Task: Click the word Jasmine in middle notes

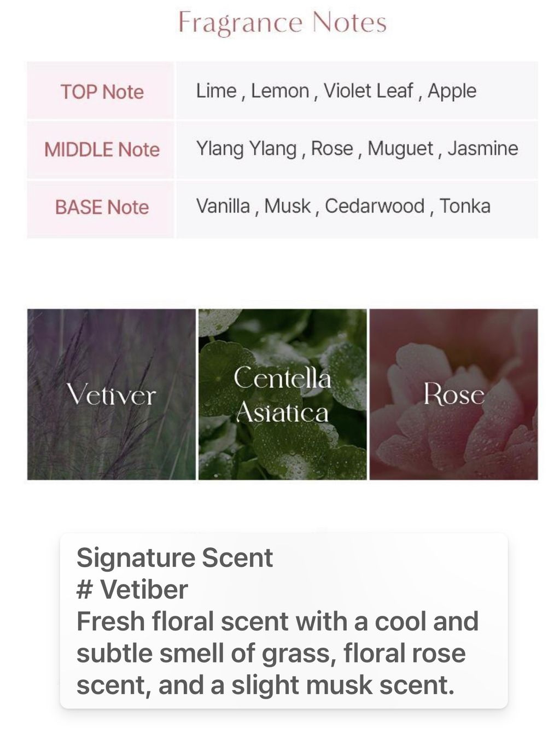Action: 482,148
